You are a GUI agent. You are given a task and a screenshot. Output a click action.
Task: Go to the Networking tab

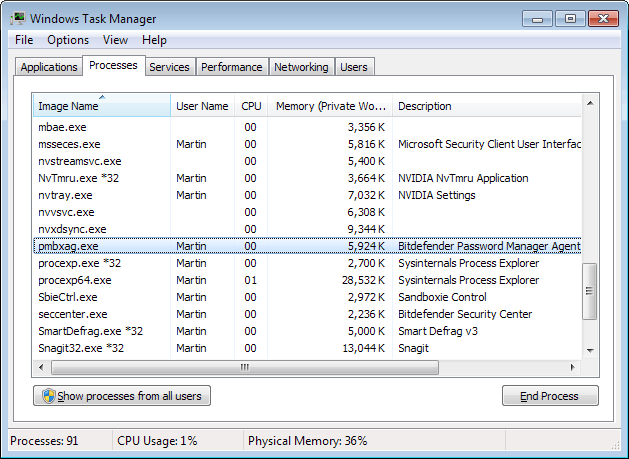302,67
